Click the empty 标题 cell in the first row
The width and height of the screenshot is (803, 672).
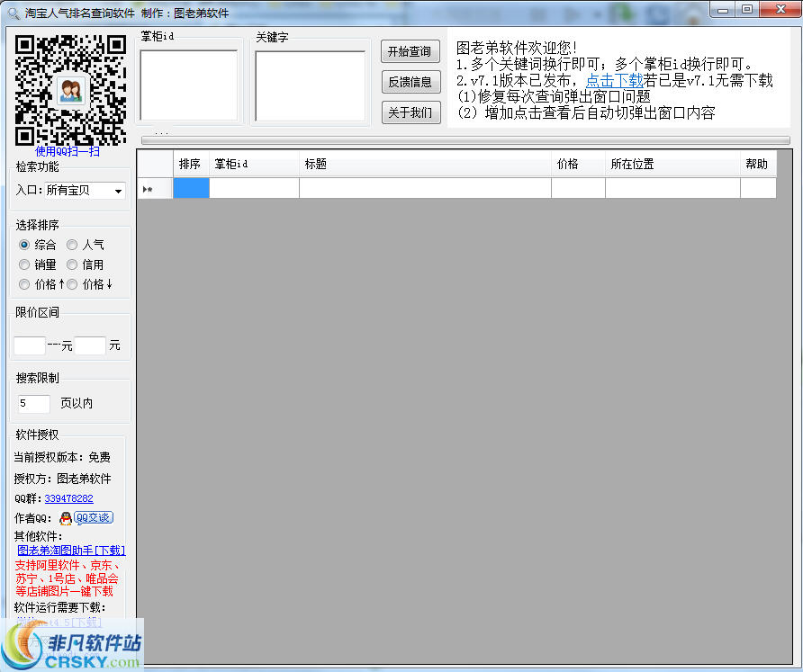tap(425, 188)
